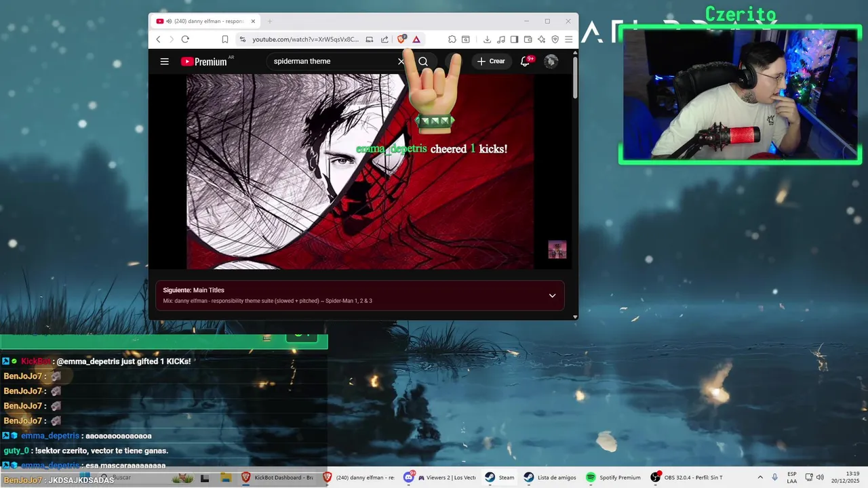Toggle the Brave sidebar panel
The image size is (868, 488).
(x=514, y=39)
